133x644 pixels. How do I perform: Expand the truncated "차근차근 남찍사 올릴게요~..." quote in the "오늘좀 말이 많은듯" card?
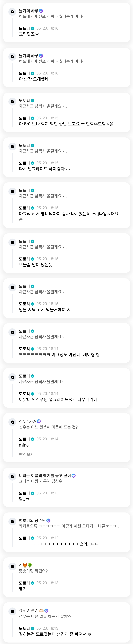(x=43, y=247)
